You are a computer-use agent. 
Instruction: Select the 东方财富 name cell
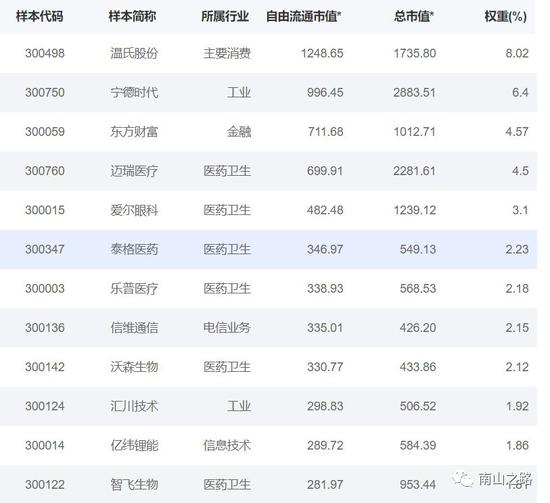(x=134, y=132)
